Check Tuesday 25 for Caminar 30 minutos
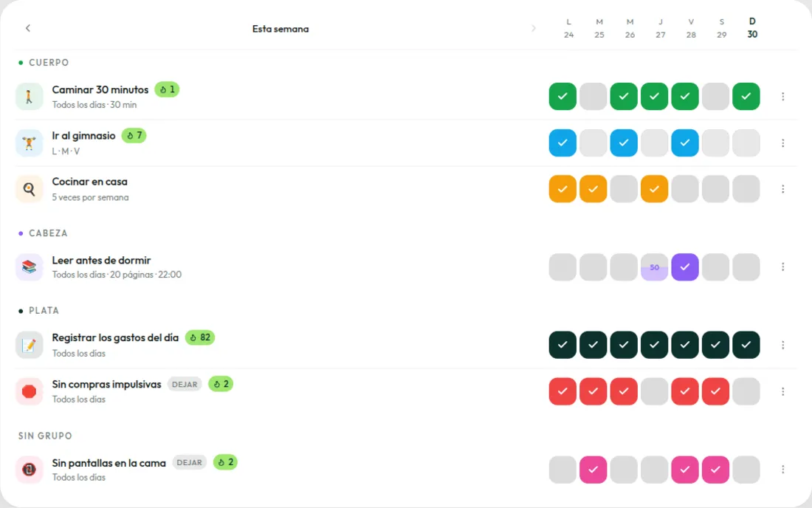Image resolution: width=812 pixels, height=508 pixels. pos(593,96)
